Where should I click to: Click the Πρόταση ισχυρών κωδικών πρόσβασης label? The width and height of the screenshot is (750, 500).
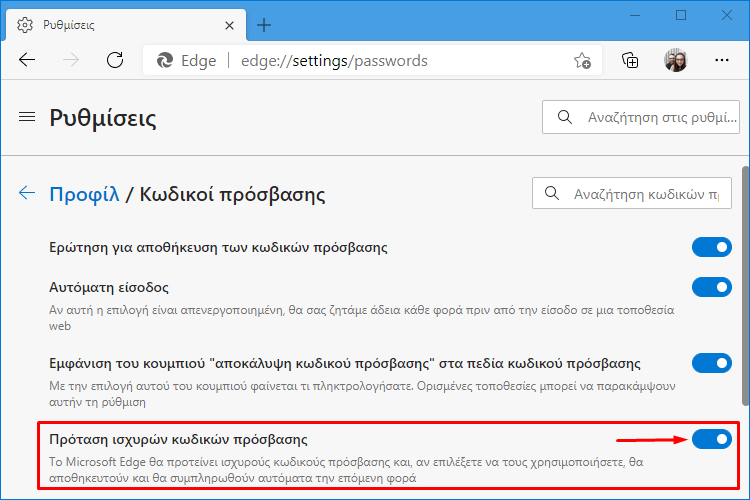[178, 440]
